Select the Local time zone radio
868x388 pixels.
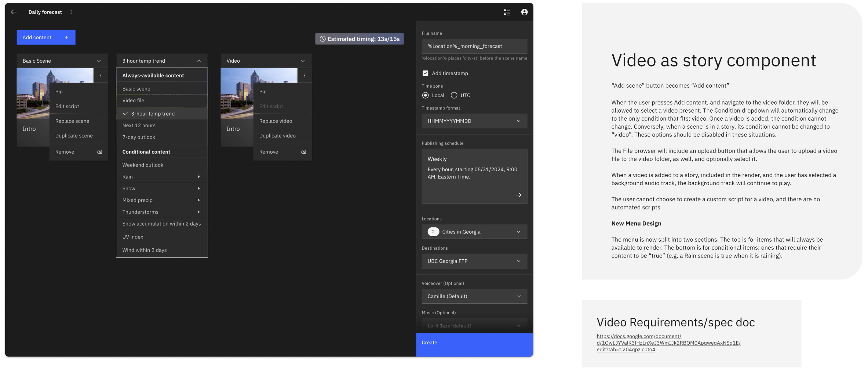(x=425, y=95)
